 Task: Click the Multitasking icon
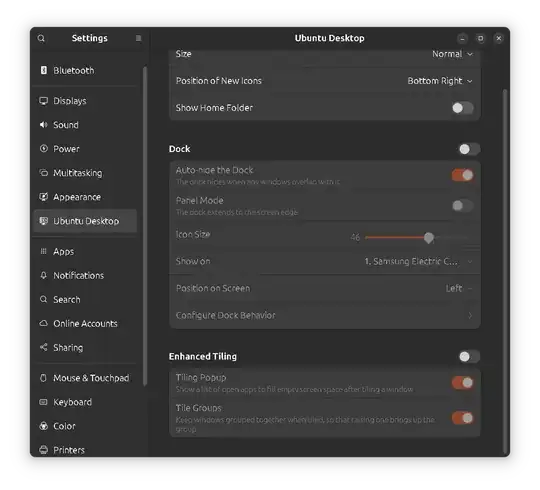(x=44, y=173)
